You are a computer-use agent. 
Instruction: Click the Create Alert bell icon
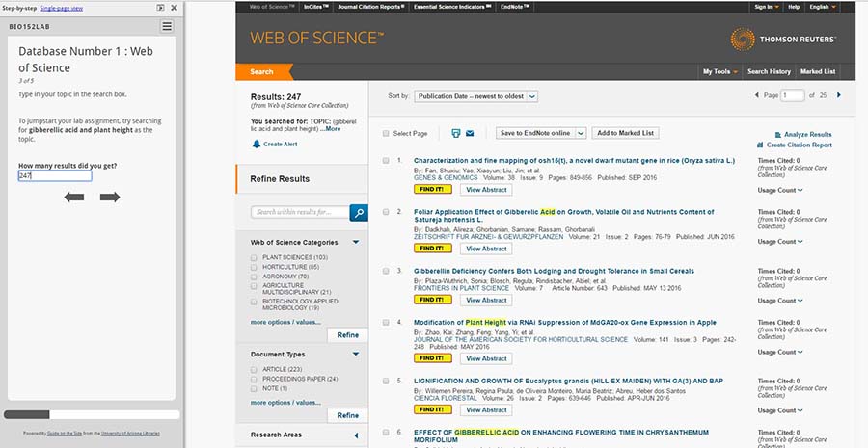[x=257, y=144]
